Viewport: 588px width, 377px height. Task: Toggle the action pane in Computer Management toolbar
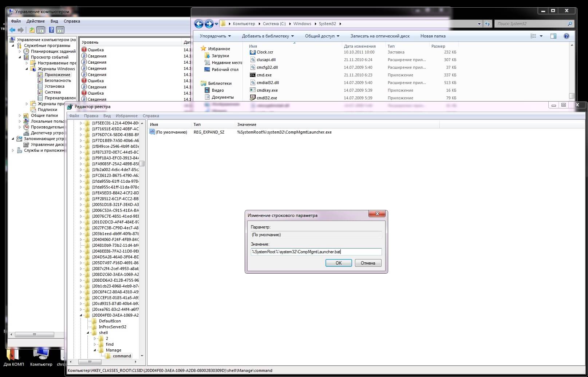[x=60, y=30]
